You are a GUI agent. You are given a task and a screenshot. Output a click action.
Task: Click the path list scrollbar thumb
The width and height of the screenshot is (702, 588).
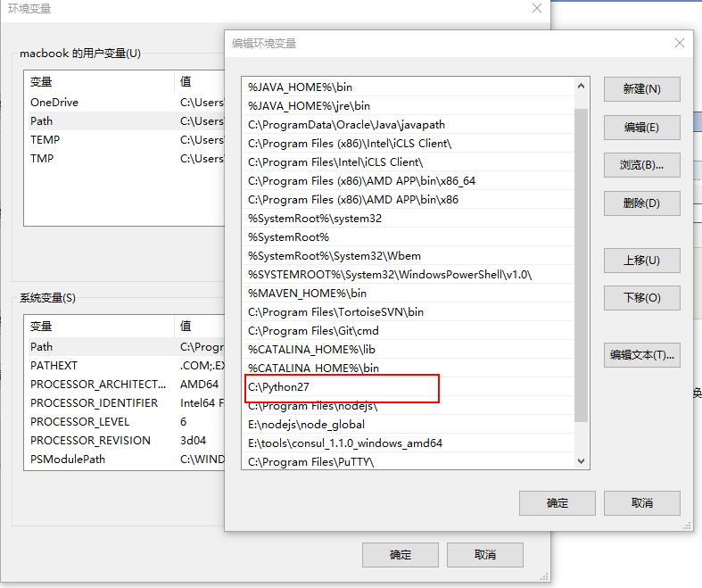coord(581,265)
